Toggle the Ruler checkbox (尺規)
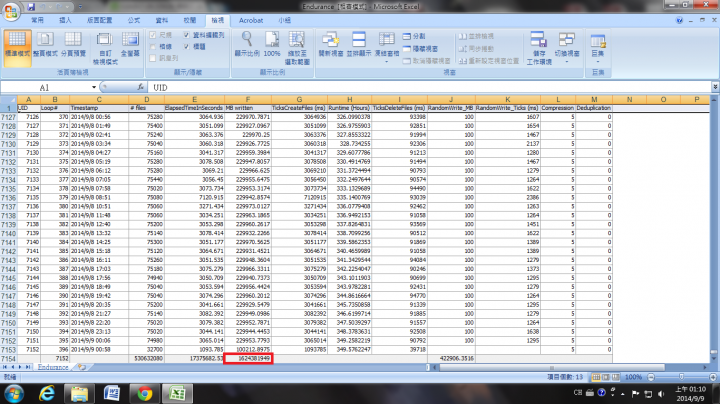 [153, 35]
